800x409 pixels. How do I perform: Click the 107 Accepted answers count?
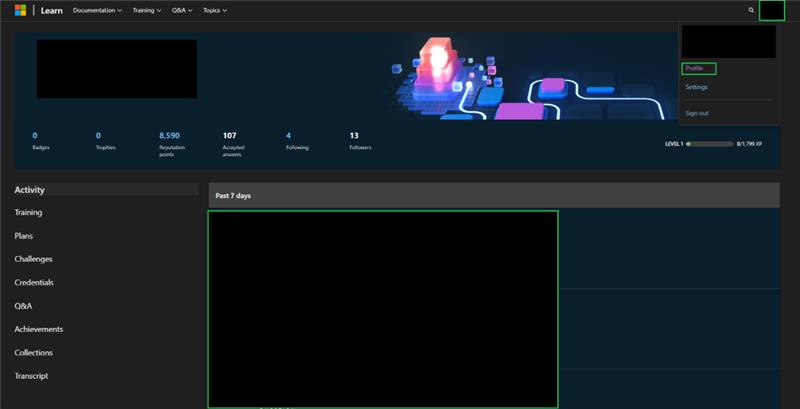pos(234,144)
